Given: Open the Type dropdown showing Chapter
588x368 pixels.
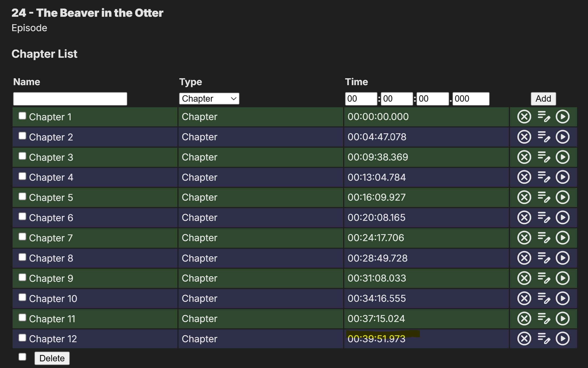Looking at the screenshot, I should 209,99.
